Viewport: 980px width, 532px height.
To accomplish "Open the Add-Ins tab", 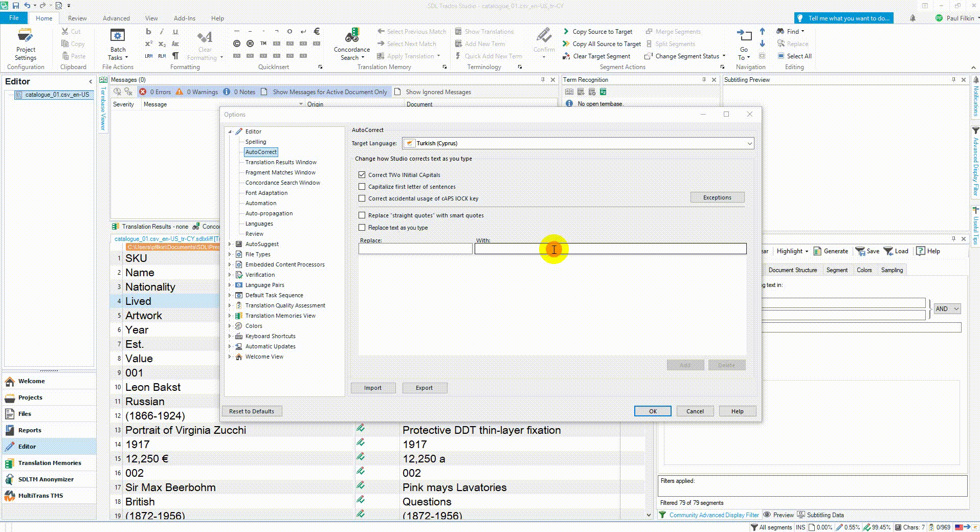I will [184, 18].
